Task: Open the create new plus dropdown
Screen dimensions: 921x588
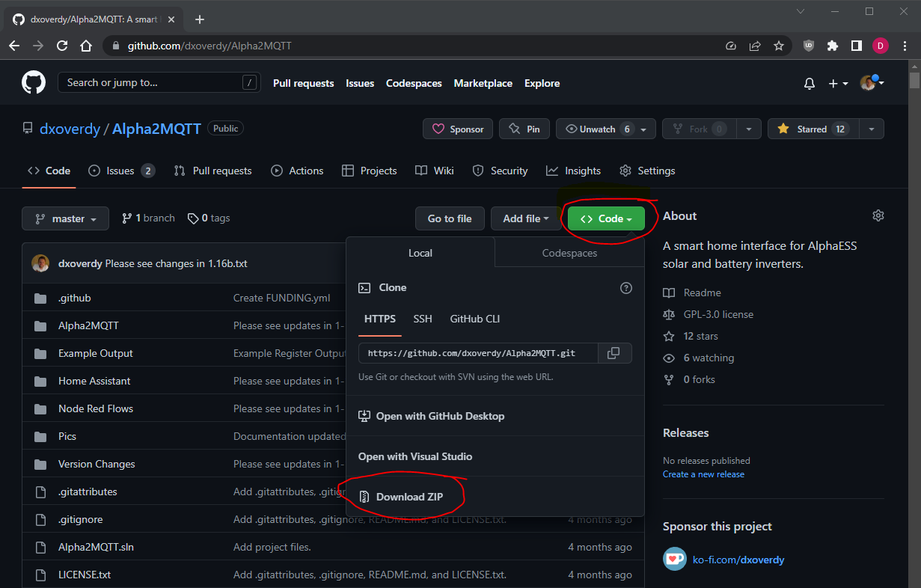Action: pyautogui.click(x=838, y=84)
